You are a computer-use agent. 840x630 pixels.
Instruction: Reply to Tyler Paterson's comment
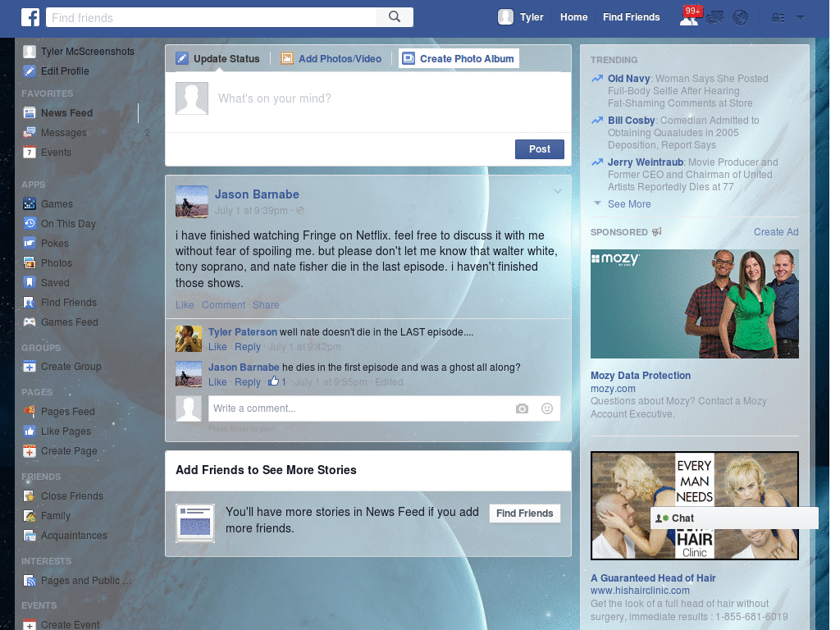[248, 347]
